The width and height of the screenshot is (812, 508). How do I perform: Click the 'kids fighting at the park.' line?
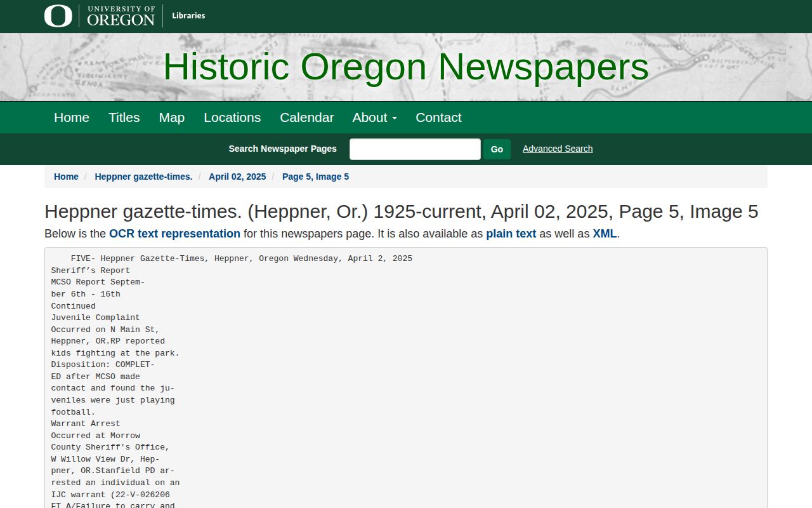(115, 353)
